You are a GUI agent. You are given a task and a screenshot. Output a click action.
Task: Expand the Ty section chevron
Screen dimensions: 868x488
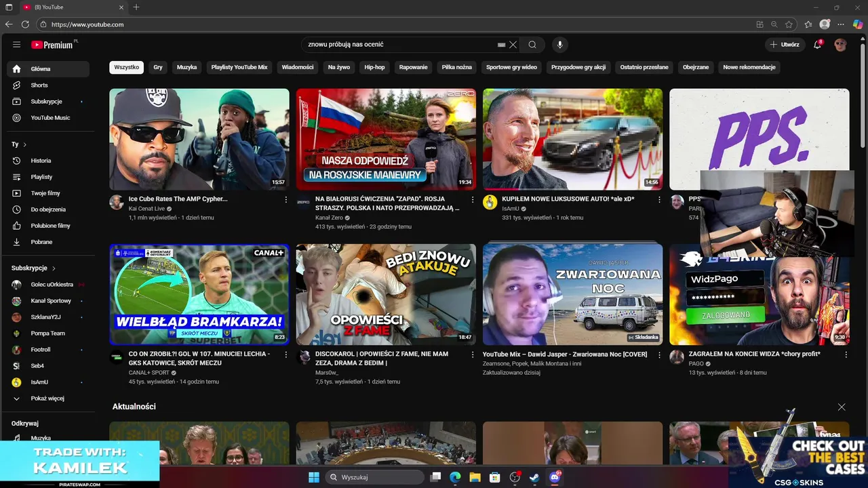25,144
